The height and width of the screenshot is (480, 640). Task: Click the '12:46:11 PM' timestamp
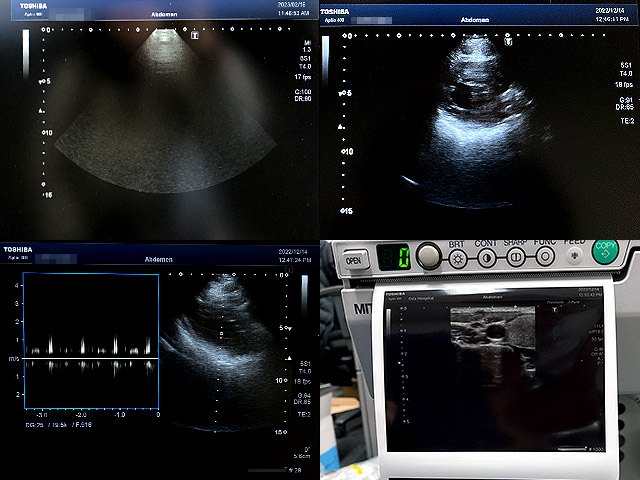coord(611,19)
